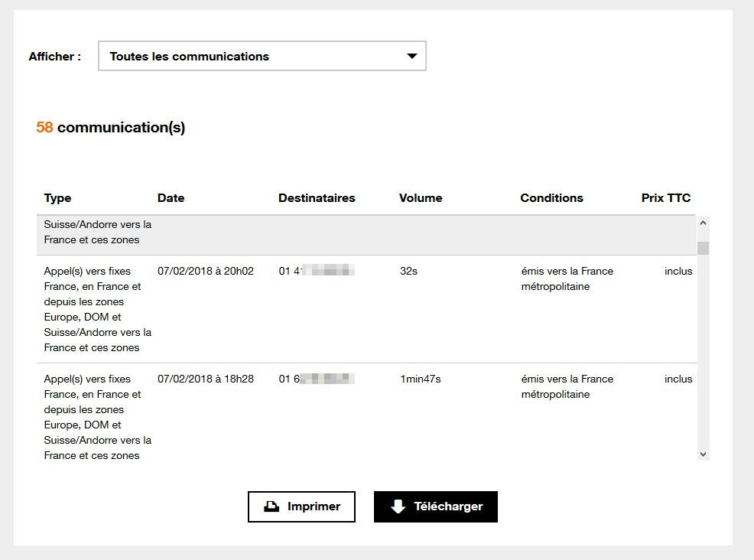Click the scrollbar up arrow in table
The height and width of the screenshot is (560, 754).
[703, 223]
